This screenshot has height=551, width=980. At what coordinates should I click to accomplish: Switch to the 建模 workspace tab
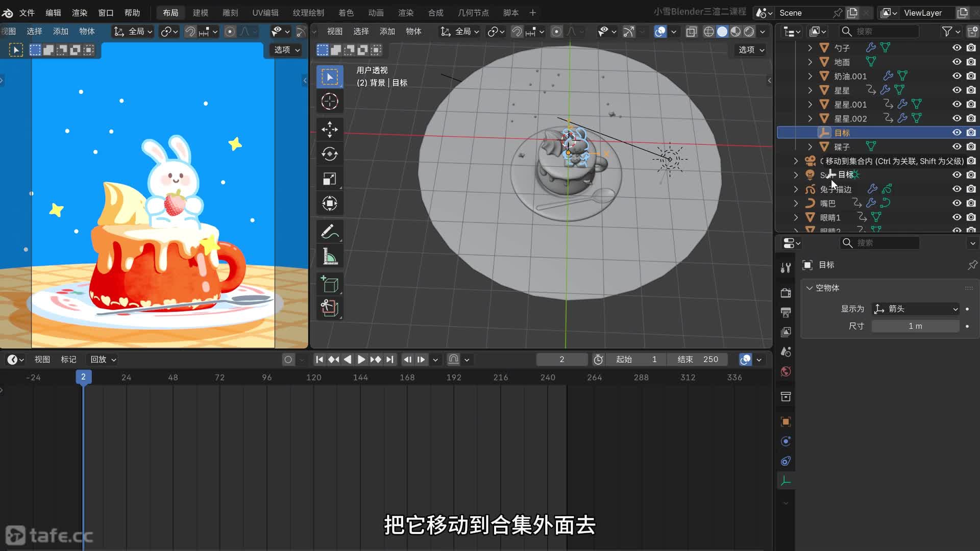pos(201,13)
